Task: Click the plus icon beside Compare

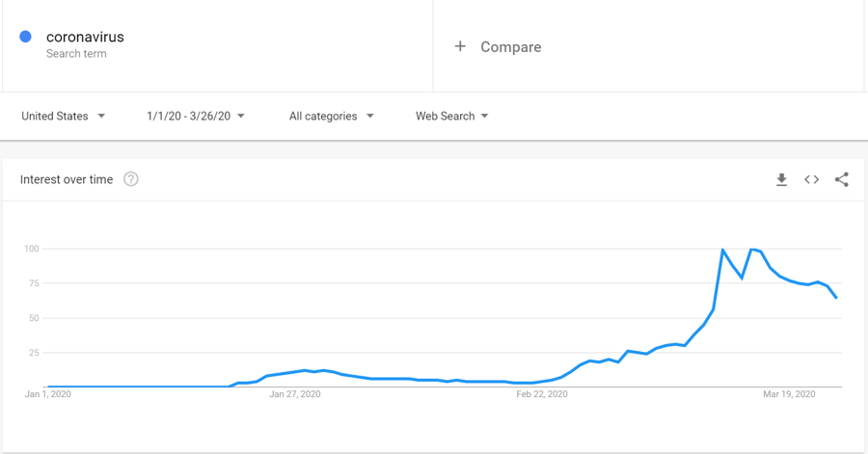Action: 460,46
